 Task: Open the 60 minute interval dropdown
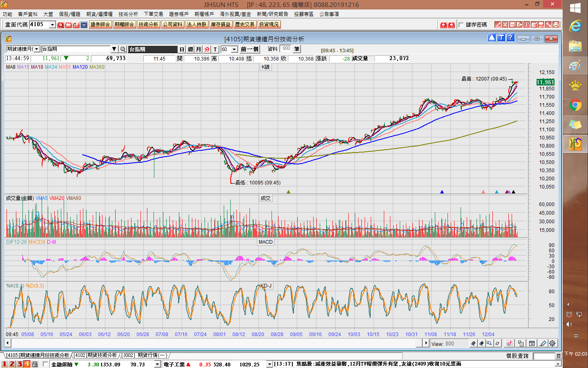coord(234,49)
